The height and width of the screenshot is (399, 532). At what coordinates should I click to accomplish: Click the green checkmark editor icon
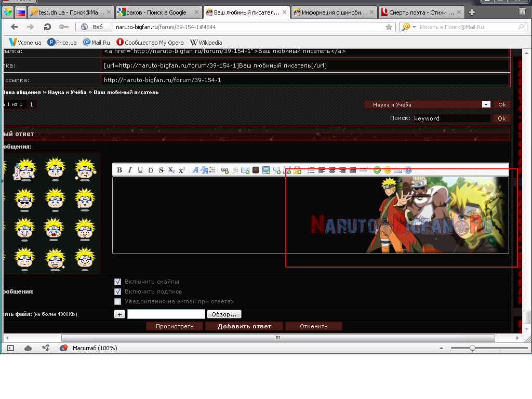point(377,170)
